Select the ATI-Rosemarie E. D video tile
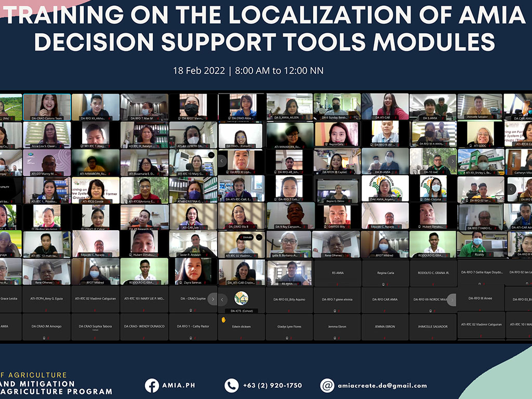 point(144,163)
